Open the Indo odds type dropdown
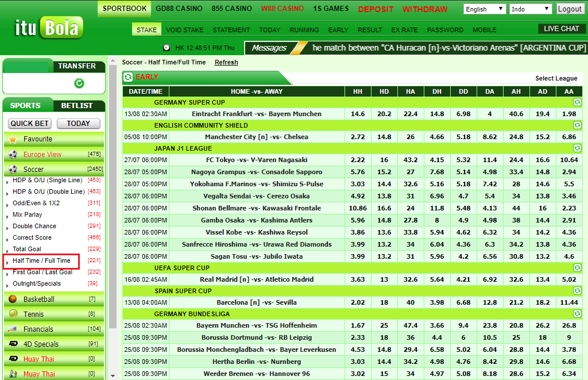 (x=531, y=9)
